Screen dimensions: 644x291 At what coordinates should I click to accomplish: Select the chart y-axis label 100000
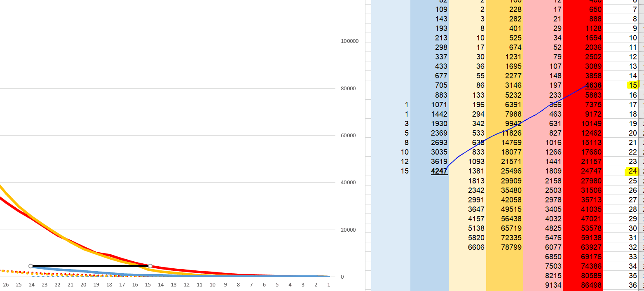tap(350, 41)
